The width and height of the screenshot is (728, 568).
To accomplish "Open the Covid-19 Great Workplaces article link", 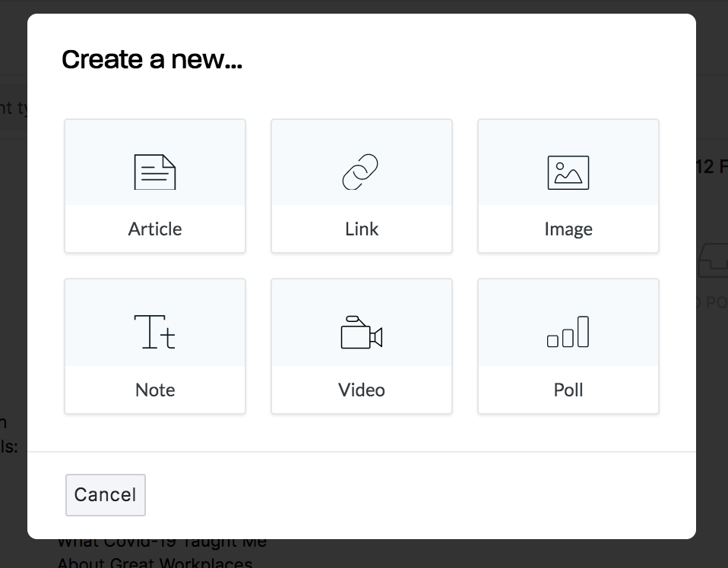I will point(162,553).
